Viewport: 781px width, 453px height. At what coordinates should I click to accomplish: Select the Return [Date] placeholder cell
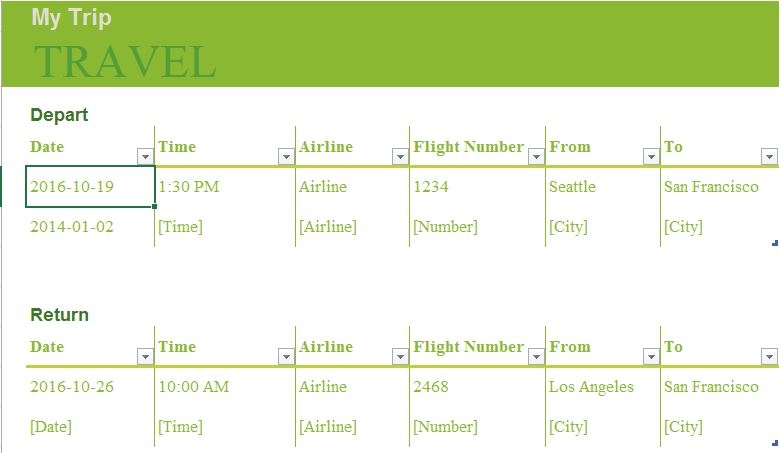(90, 427)
